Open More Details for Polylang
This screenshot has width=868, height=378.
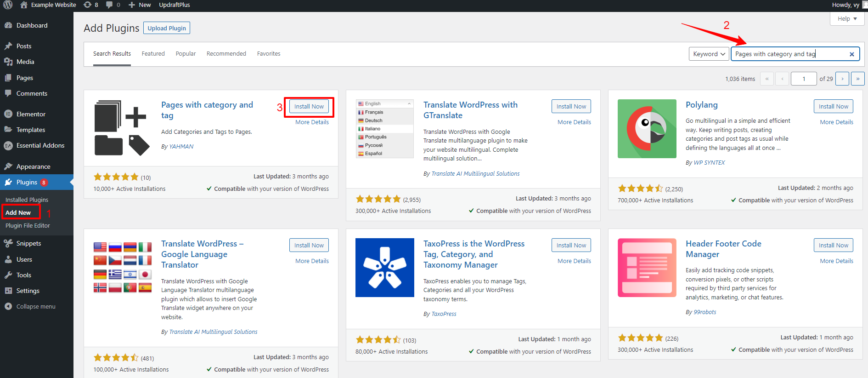[837, 122]
